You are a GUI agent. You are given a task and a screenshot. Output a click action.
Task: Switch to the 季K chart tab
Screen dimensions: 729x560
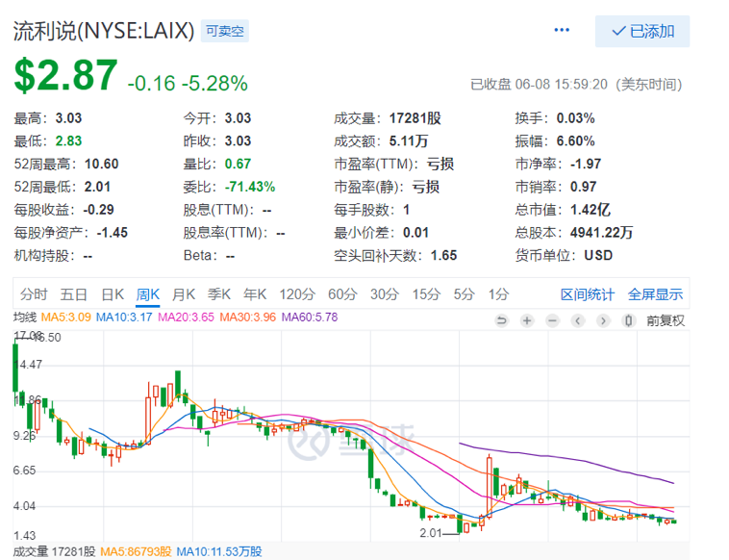(x=219, y=294)
